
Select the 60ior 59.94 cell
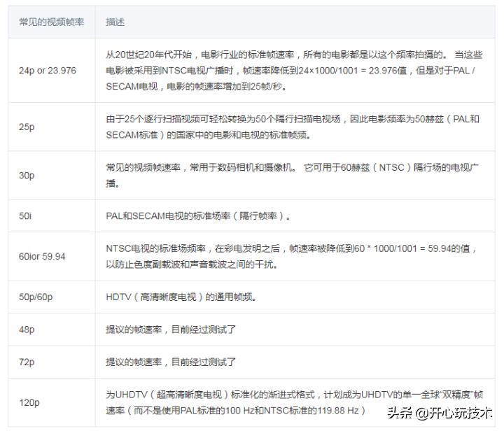coord(51,256)
